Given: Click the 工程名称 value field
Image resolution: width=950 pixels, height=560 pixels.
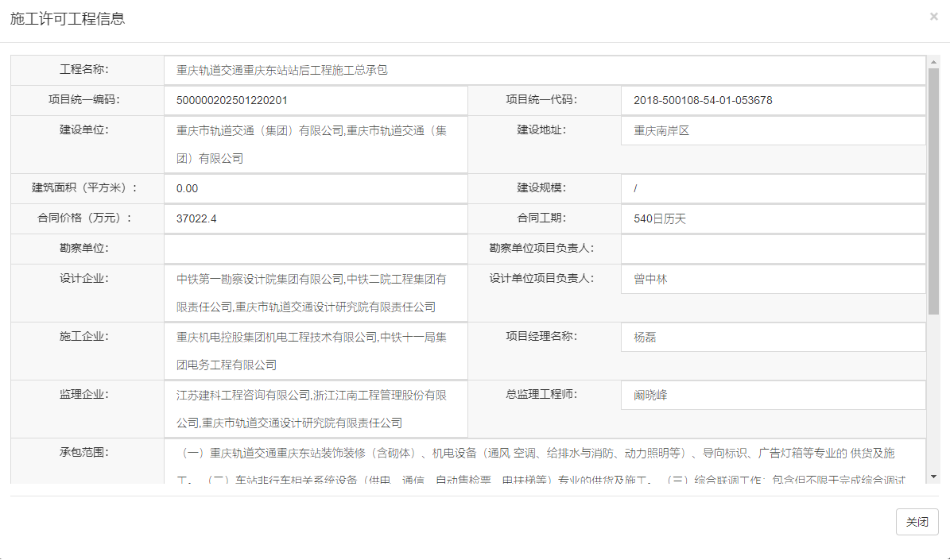Looking at the screenshot, I should 545,71.
